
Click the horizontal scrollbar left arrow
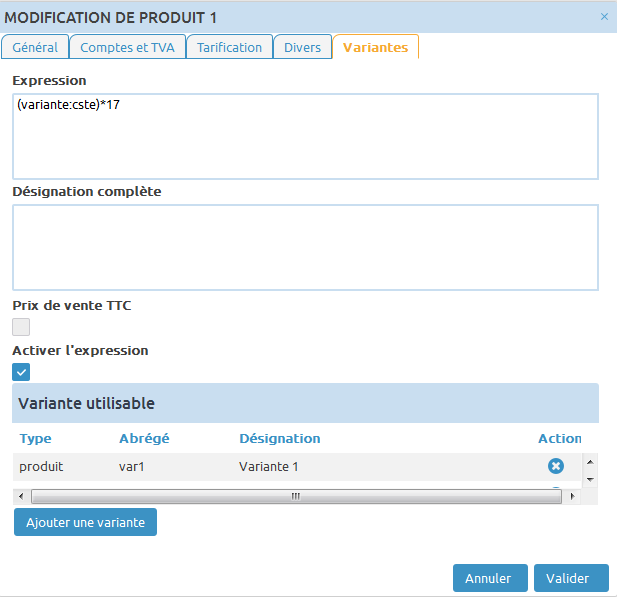[20, 496]
